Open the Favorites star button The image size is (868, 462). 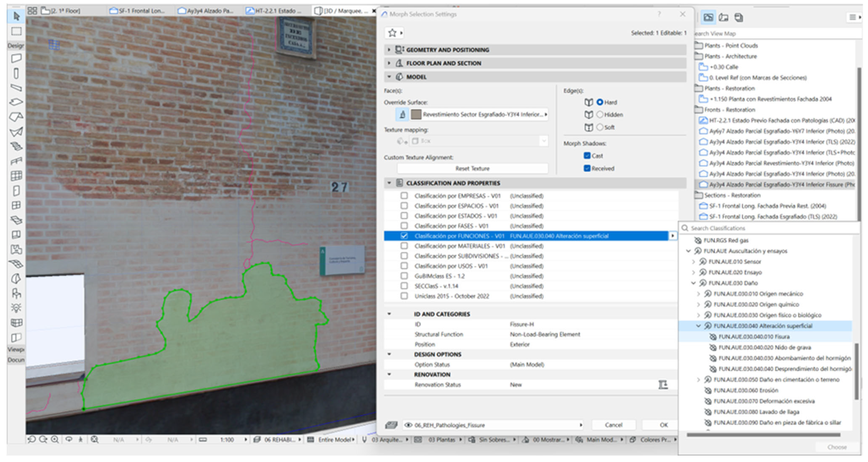tap(392, 33)
